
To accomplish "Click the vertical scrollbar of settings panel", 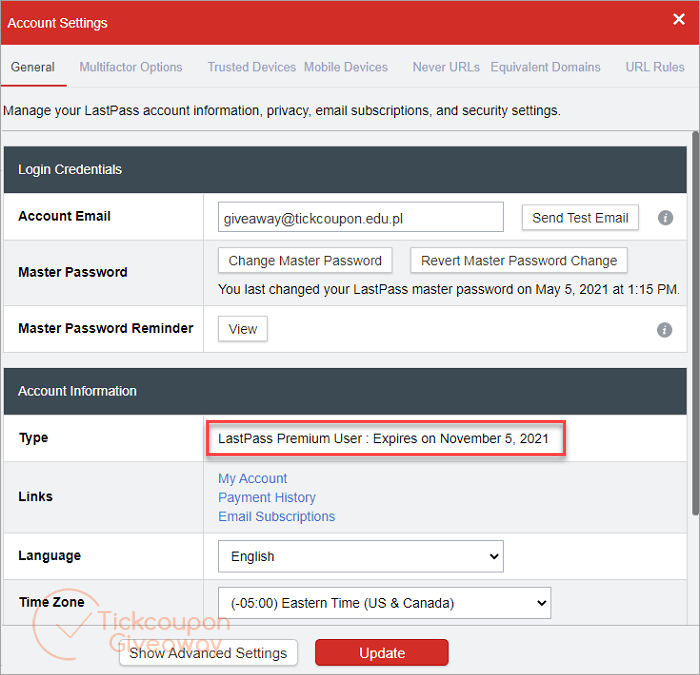I will coord(695,323).
